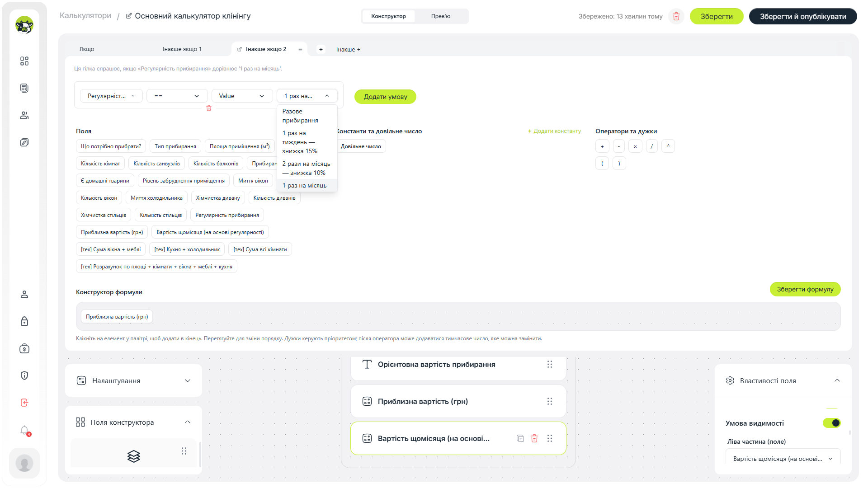Collapse the 'Властивості поля' panel

pyautogui.click(x=837, y=380)
